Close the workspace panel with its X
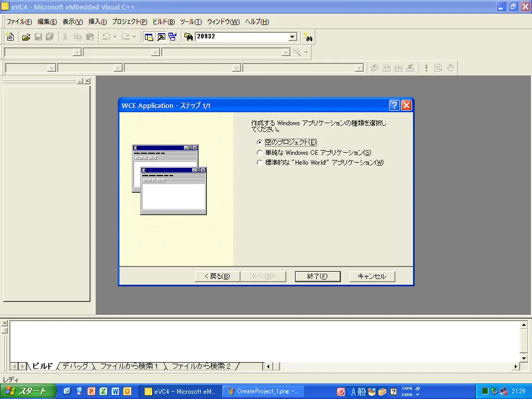 tap(87, 81)
